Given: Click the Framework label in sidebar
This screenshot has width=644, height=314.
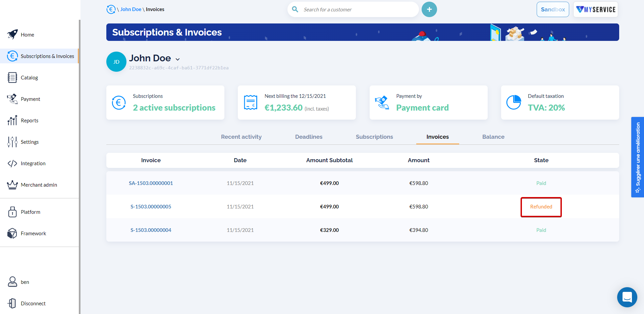Looking at the screenshot, I should [x=34, y=233].
